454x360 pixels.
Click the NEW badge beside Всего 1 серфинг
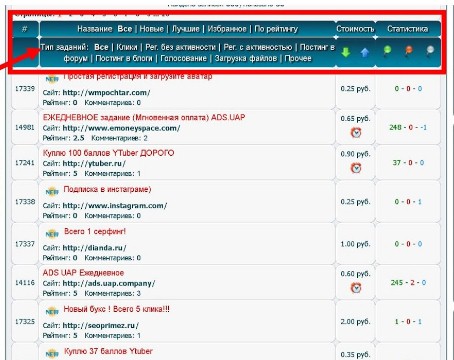coord(52,234)
